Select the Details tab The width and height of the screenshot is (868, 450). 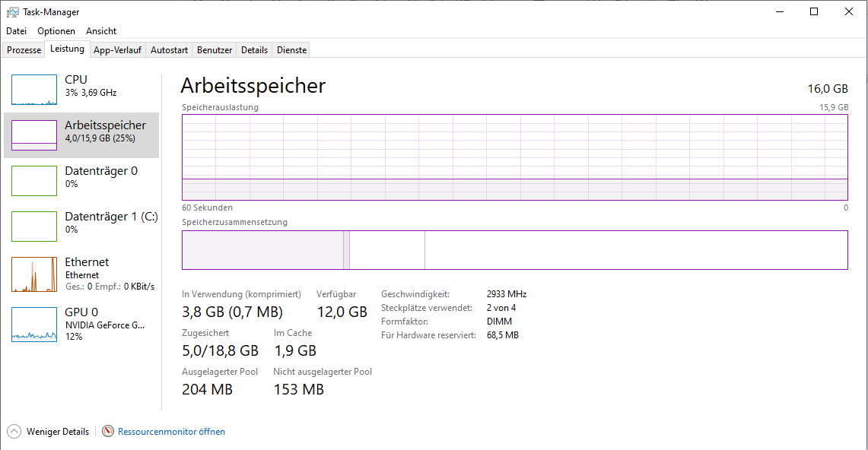click(254, 50)
